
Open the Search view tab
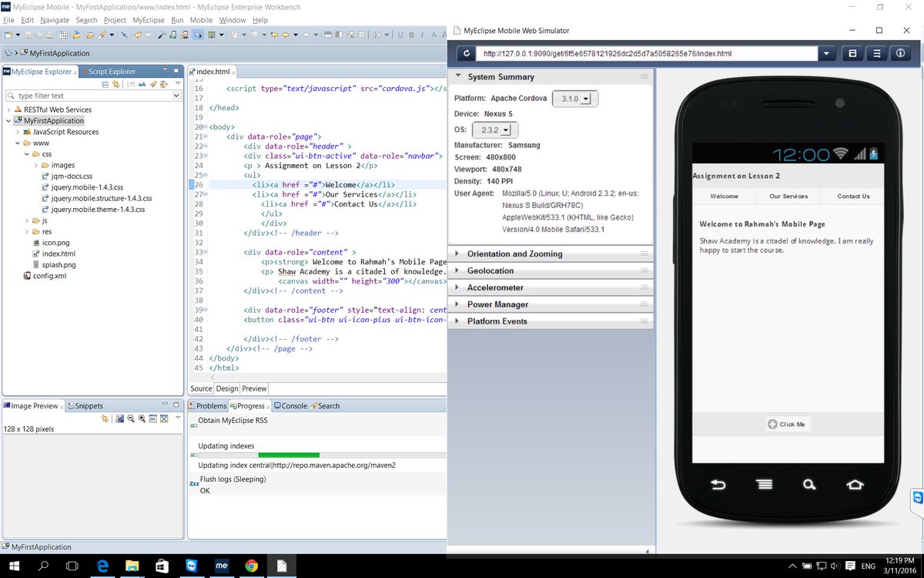tap(324, 406)
